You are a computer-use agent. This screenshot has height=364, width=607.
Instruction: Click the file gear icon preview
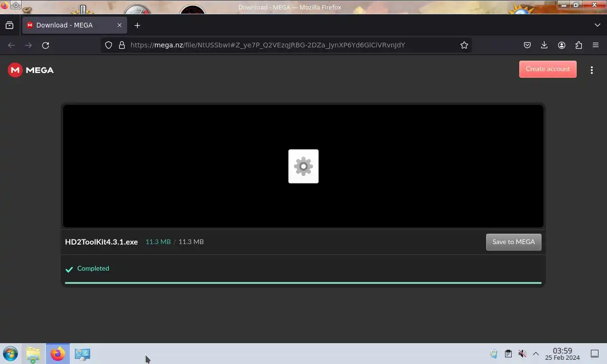(303, 166)
